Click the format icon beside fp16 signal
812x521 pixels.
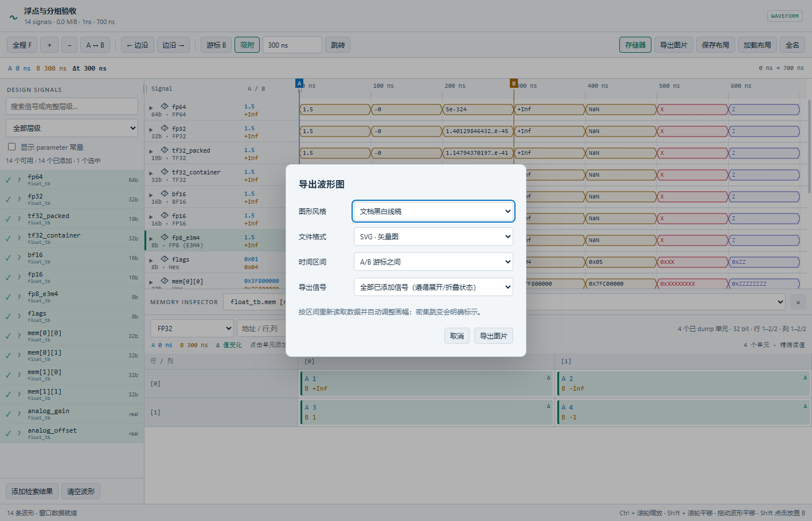click(165, 216)
